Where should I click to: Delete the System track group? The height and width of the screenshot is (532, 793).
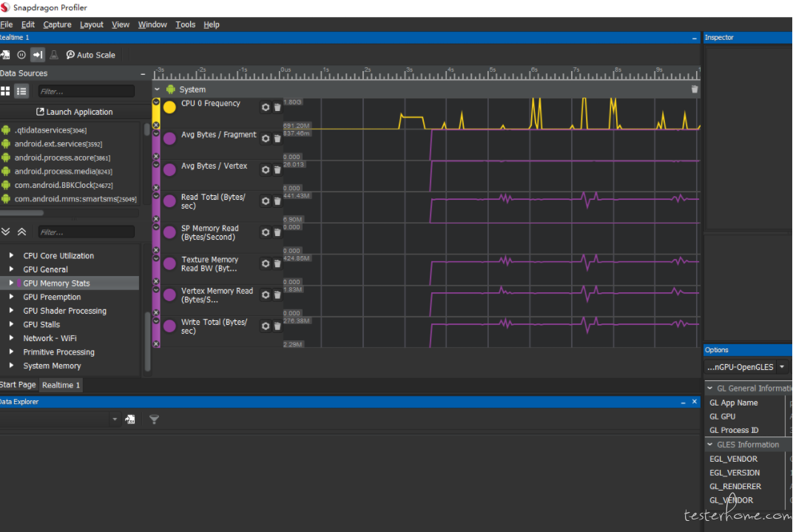point(695,89)
